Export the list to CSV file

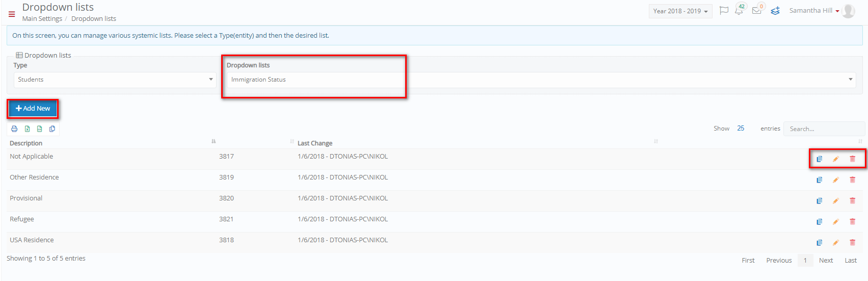coord(40,129)
